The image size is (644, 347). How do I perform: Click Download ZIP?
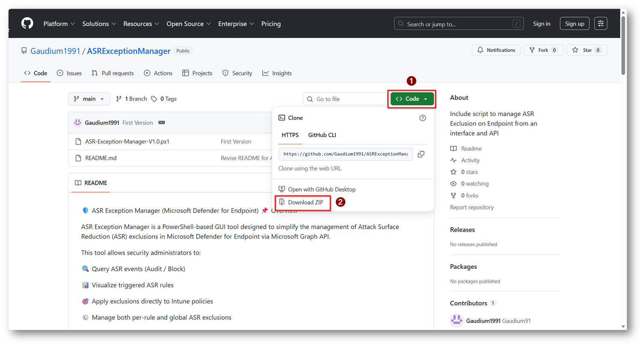click(x=305, y=202)
